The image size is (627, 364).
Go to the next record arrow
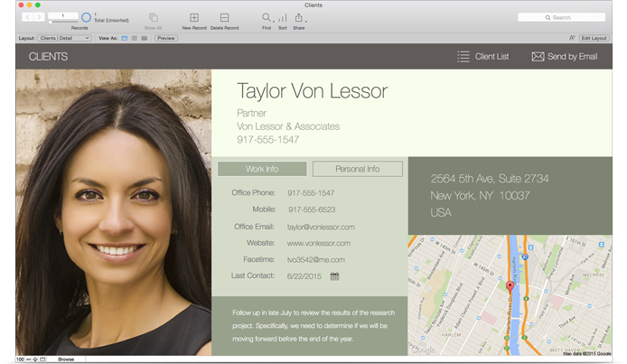[39, 17]
